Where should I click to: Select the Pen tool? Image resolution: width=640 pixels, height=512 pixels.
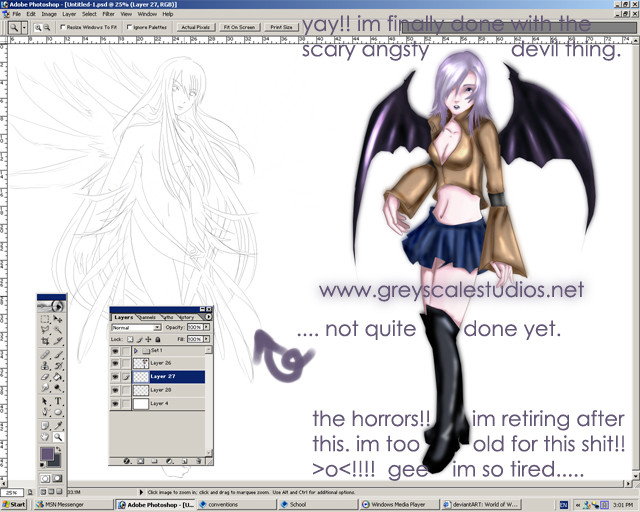45,412
